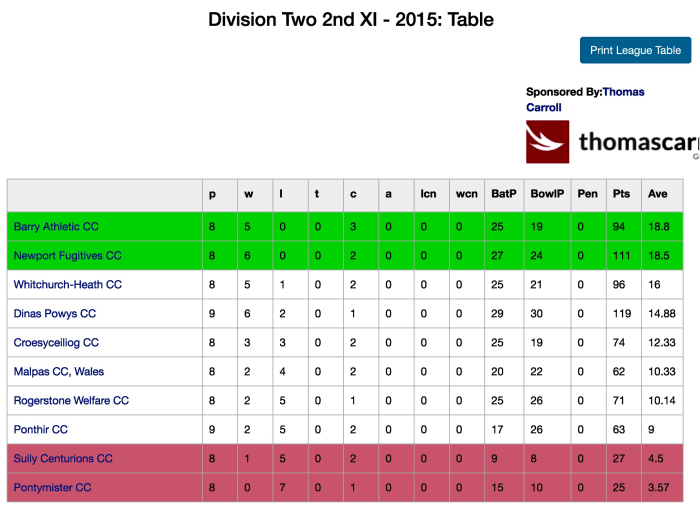Select the Newport Fugitives CC link

tap(67, 256)
